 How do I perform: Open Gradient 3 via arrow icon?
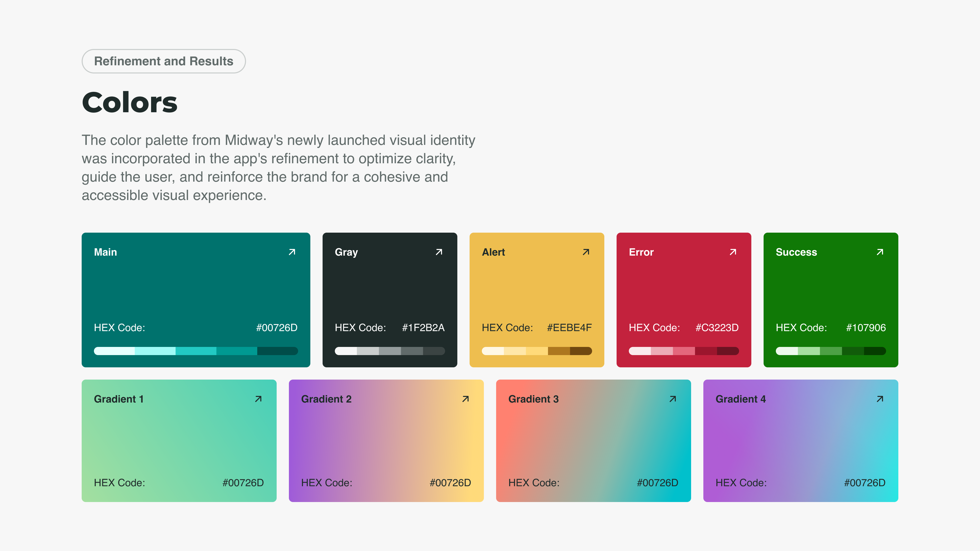673,399
